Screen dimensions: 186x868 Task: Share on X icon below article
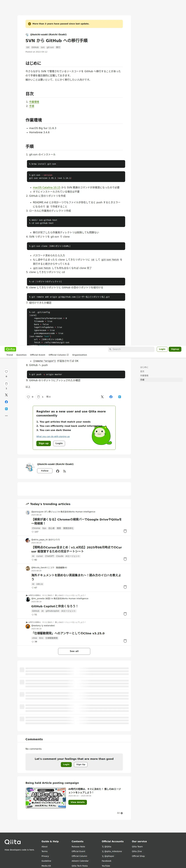coord(102,397)
